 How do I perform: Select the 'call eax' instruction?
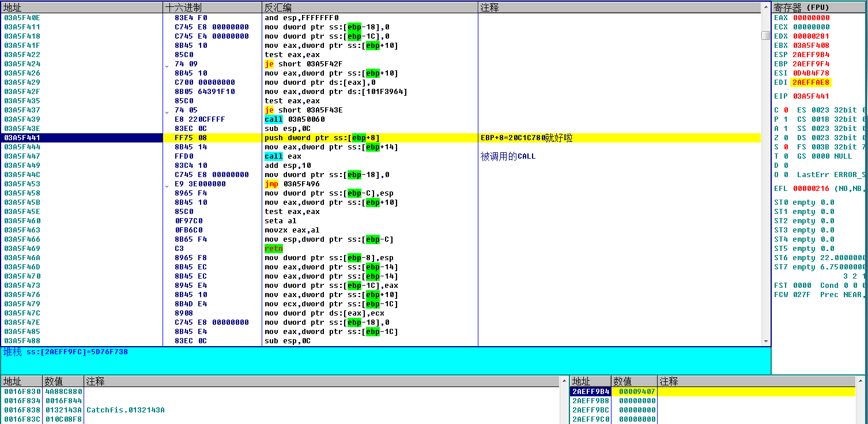pyautogui.click(x=283, y=156)
